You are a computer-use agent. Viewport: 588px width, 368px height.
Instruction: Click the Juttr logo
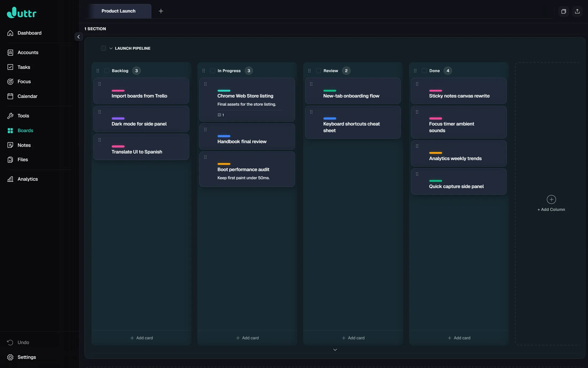click(22, 13)
